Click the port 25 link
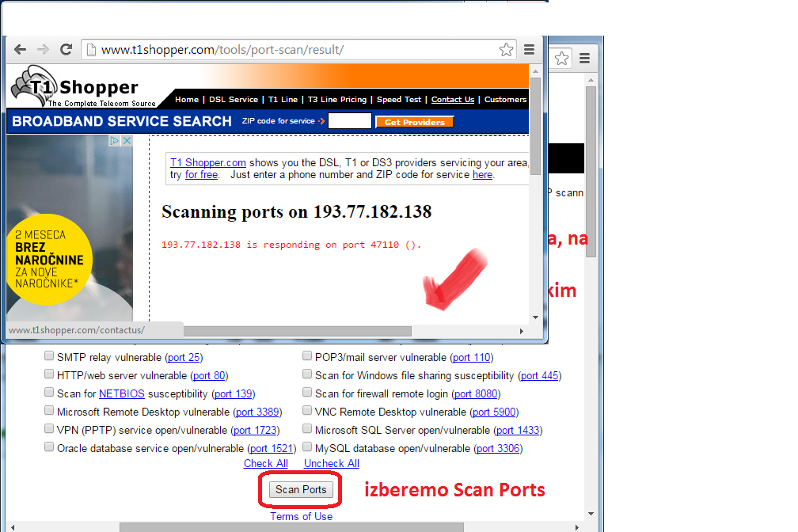The height and width of the screenshot is (532, 798). click(184, 357)
